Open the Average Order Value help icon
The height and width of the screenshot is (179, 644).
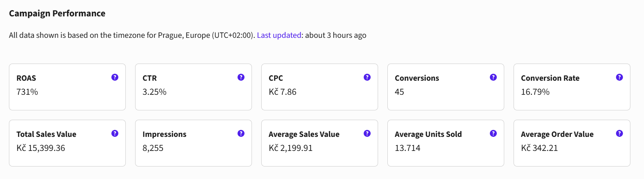(619, 133)
